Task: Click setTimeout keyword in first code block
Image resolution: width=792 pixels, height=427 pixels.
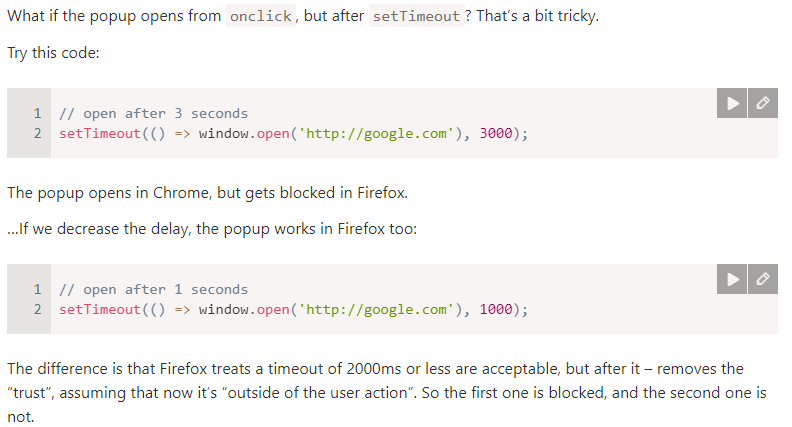Action: click(100, 133)
